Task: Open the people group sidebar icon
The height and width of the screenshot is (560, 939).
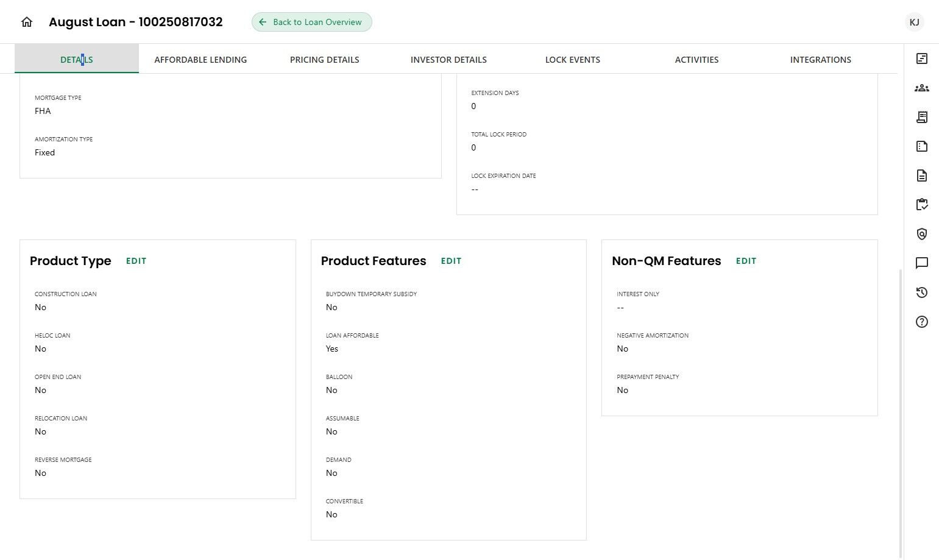Action: coord(921,88)
